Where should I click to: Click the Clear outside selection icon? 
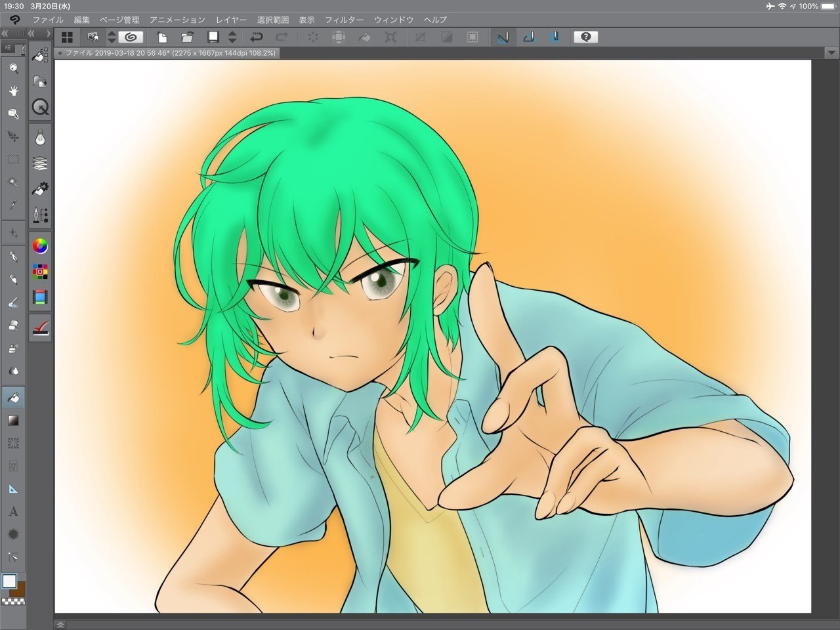pos(339,37)
